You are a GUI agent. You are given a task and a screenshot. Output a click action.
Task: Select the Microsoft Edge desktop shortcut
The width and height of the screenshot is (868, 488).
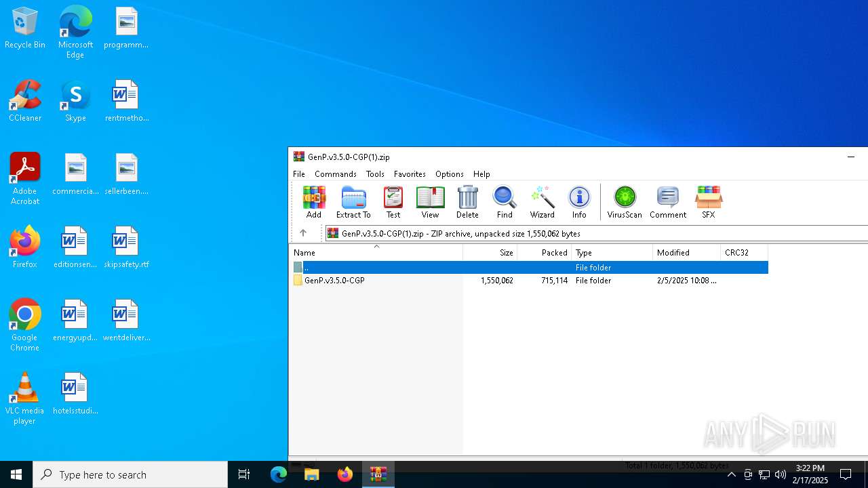click(75, 33)
